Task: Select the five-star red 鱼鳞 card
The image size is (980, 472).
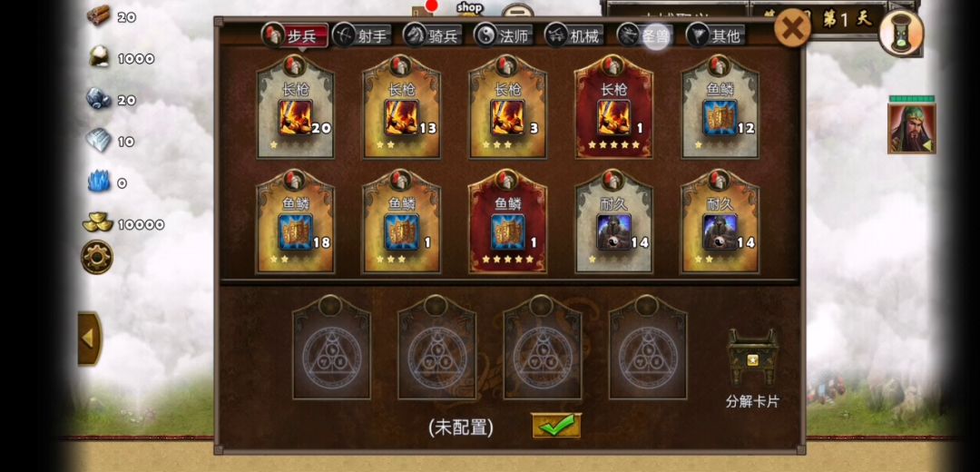Action: (507, 222)
